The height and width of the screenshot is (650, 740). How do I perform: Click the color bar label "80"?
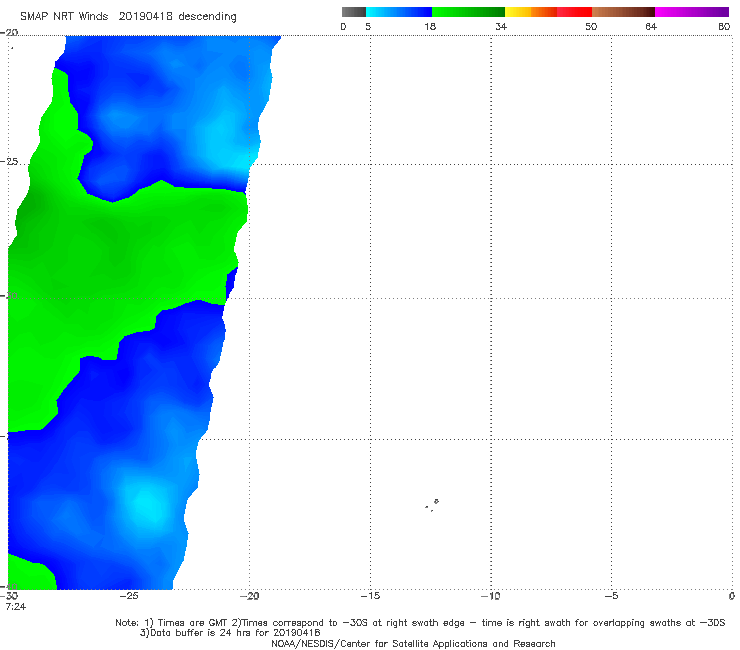click(724, 27)
